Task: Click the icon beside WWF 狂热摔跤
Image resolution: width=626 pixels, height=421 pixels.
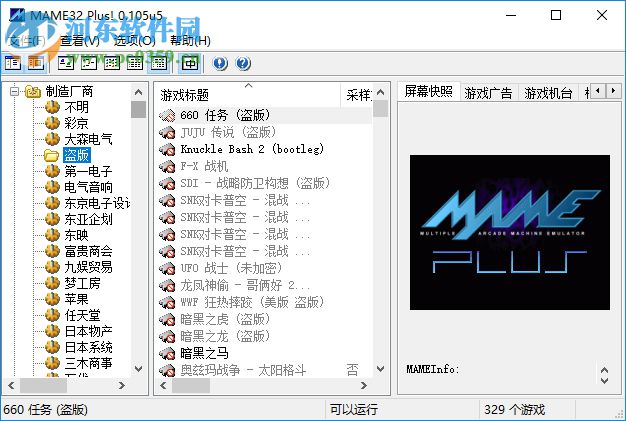Action: 167,302
